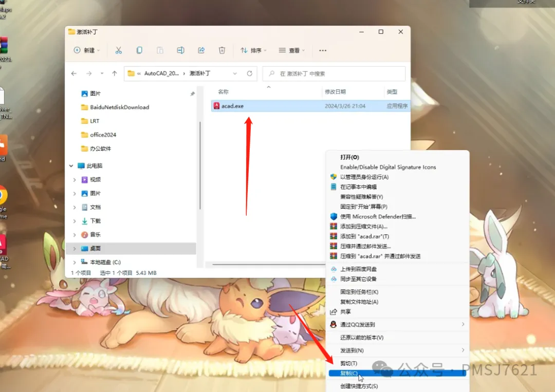Click the refresh icon in address bar
Image resolution: width=555 pixels, height=392 pixels.
pos(250,73)
